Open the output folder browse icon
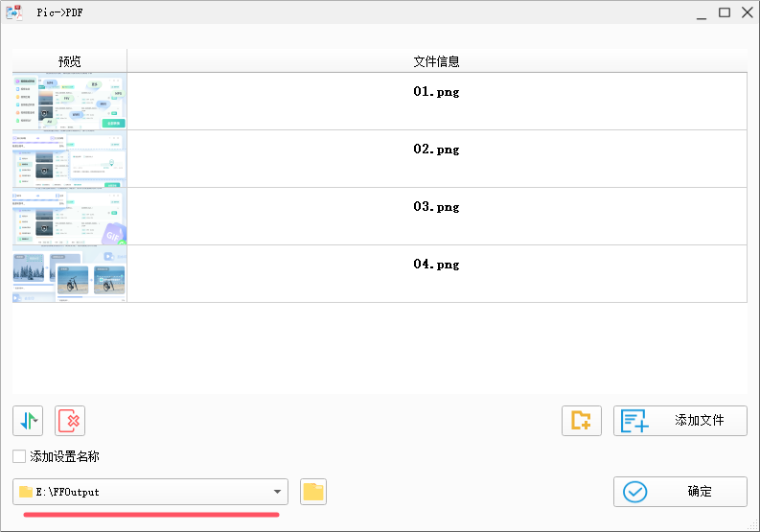This screenshot has height=532, width=760. pos(313,493)
